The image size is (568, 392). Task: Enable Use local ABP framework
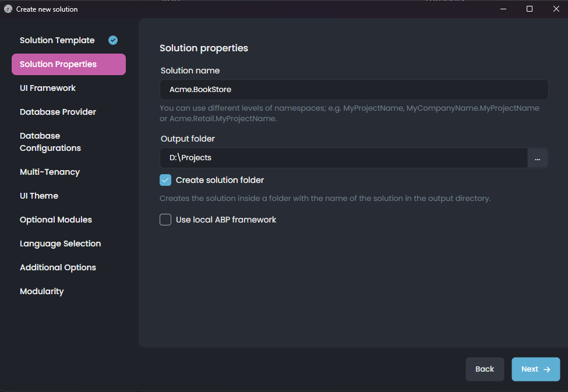pos(165,220)
